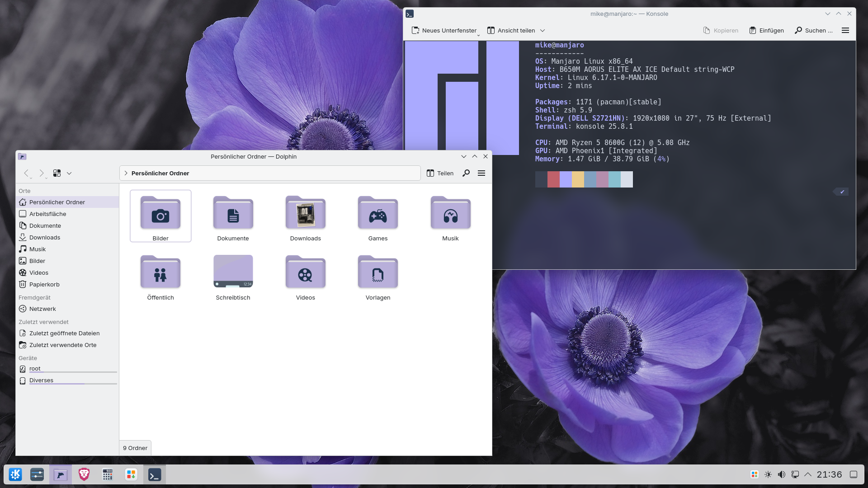The image size is (868, 488).
Task: Click Einfügen button in Konsole
Action: coord(767,30)
